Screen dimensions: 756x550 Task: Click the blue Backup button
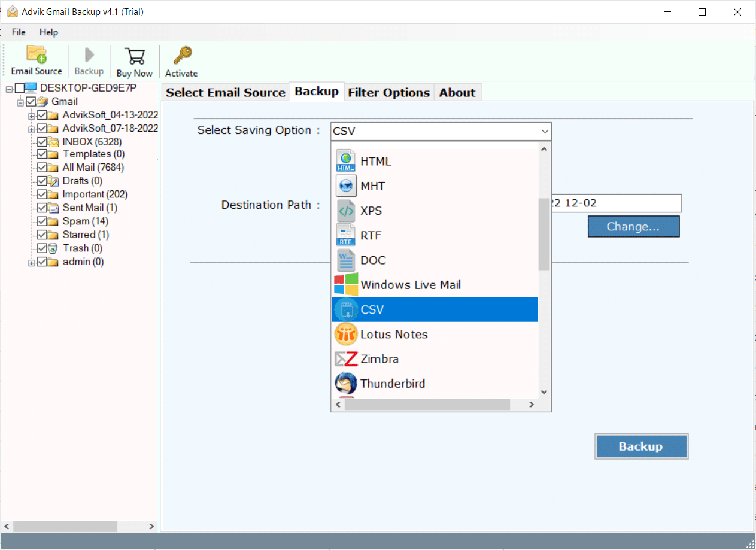[641, 446]
